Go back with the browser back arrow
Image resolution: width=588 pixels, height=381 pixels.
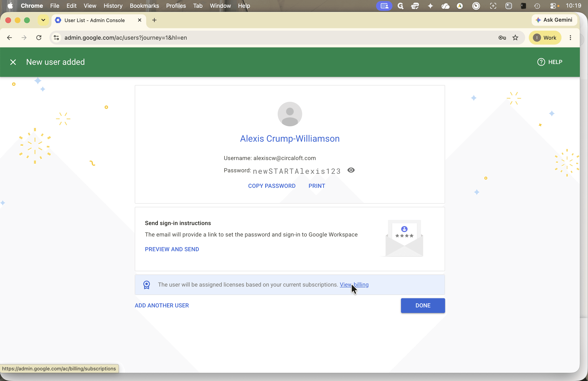click(x=9, y=38)
